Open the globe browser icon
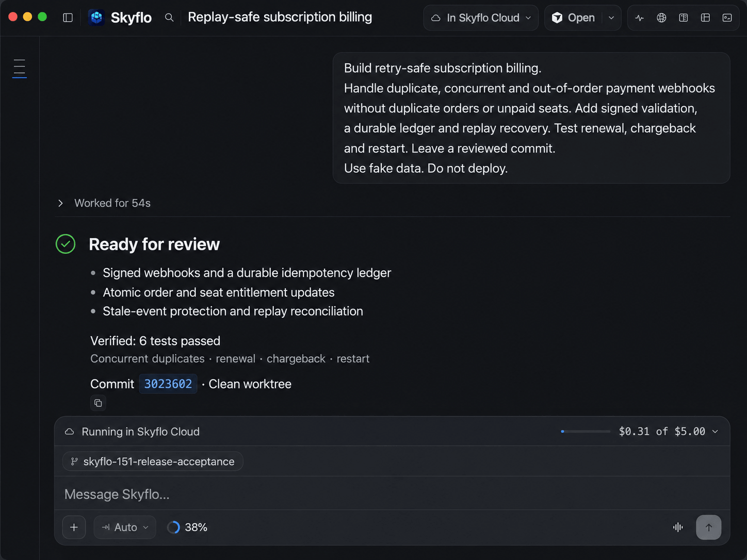747x560 pixels. coord(661,18)
